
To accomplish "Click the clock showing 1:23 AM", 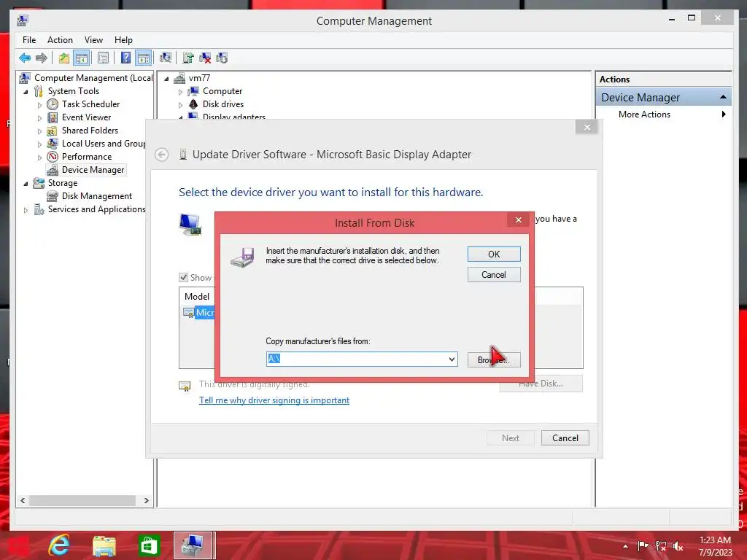I will click(715, 540).
